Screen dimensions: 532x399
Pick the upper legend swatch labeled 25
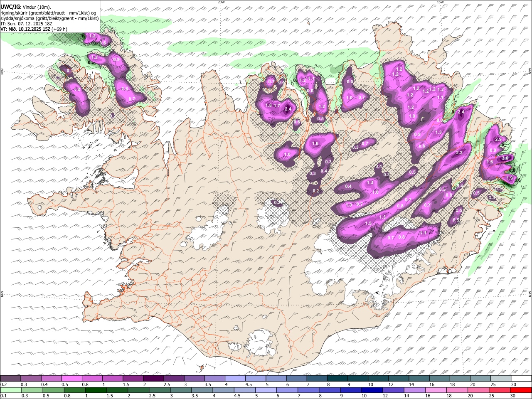click(x=501, y=378)
